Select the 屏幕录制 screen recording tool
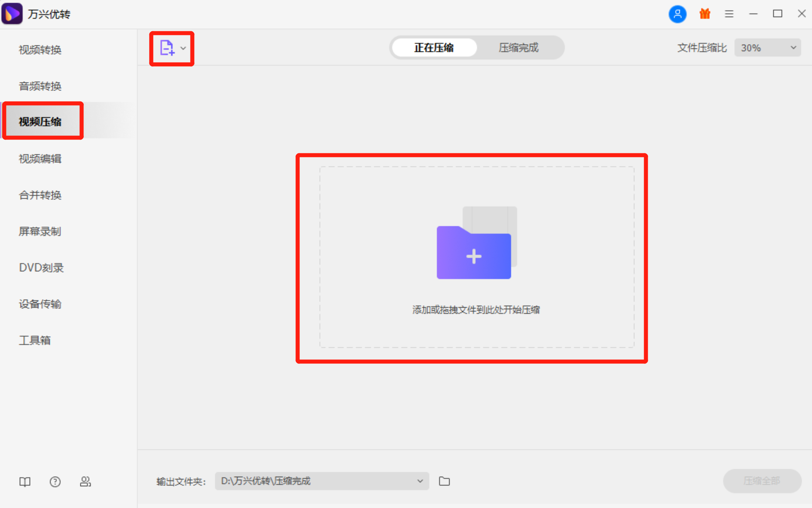This screenshot has width=812, height=508. coord(39,231)
